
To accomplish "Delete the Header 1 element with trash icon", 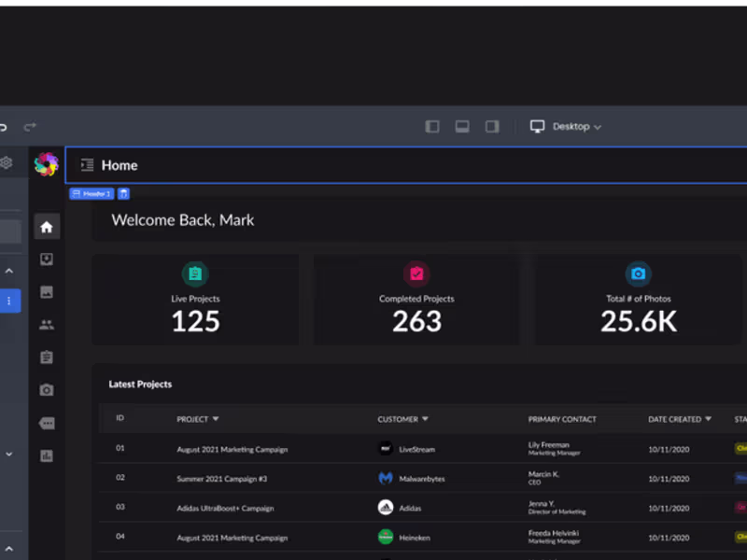I will point(123,193).
